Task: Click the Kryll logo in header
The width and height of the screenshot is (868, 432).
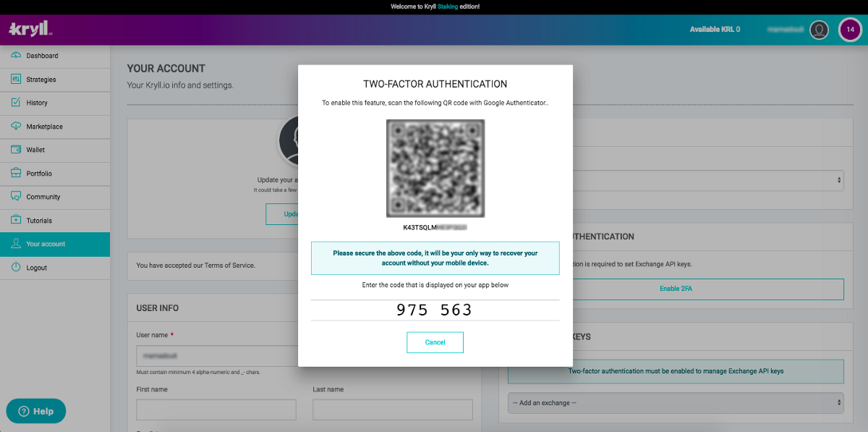Action: tap(30, 30)
